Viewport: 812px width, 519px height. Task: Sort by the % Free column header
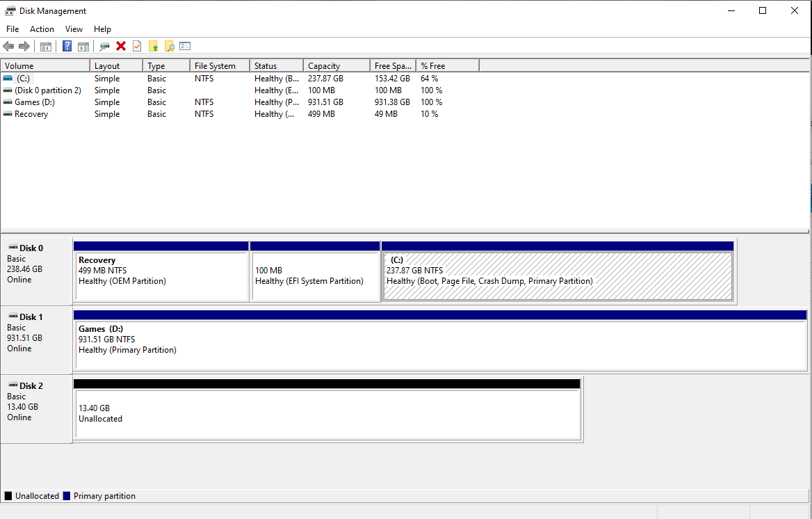(448, 66)
